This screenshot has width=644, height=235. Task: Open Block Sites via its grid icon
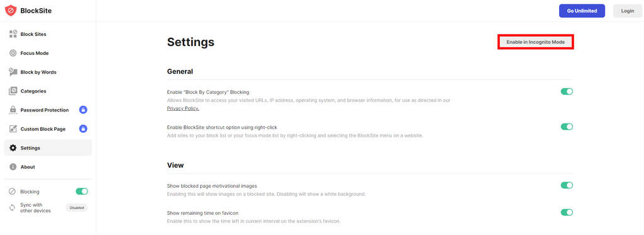click(13, 34)
